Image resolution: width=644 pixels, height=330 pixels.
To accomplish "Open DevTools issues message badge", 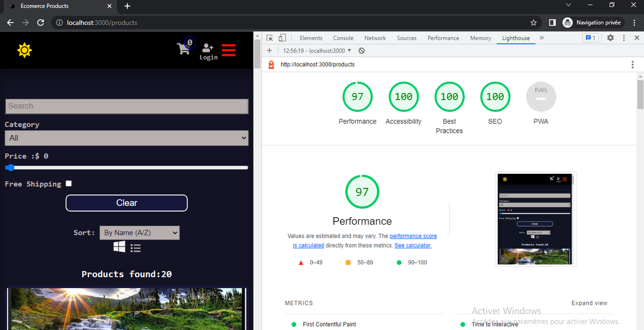I will pyautogui.click(x=590, y=38).
